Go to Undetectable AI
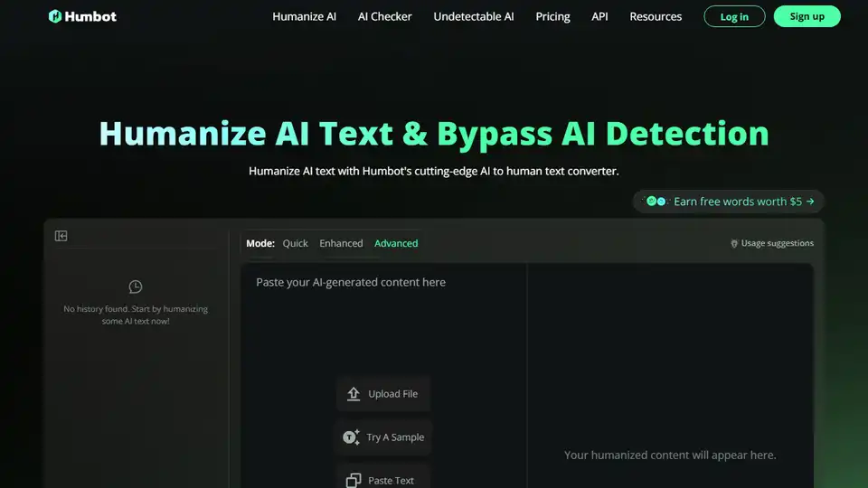Image resolution: width=868 pixels, height=488 pixels. coord(473,16)
